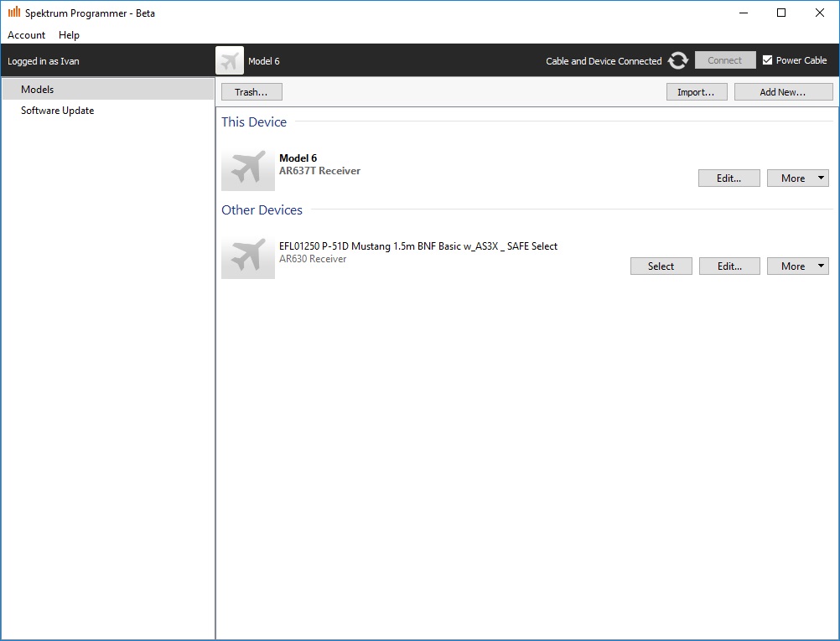Click Add New to create a model
840x641 pixels.
[x=783, y=92]
